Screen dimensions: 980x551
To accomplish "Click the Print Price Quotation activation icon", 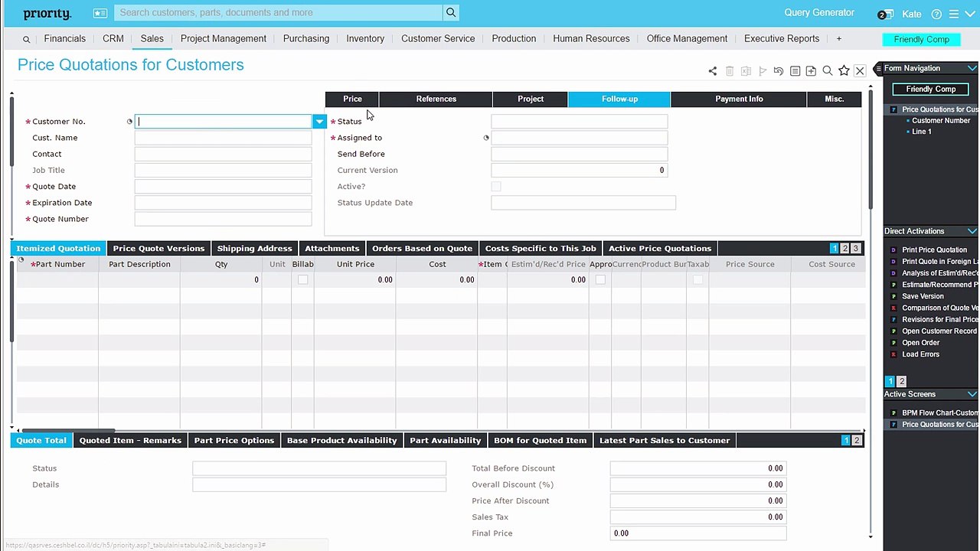I will click(893, 250).
